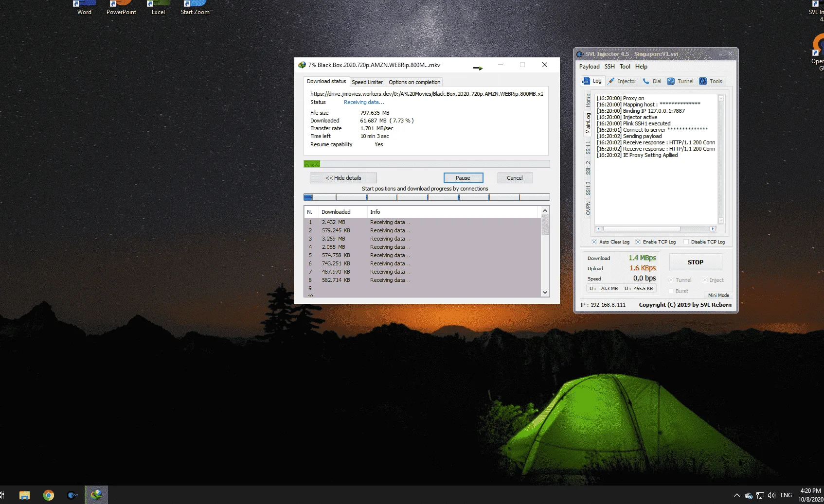The image size is (824, 504).
Task: Open the Excel desktop shortcut
Action: pyautogui.click(x=158, y=8)
